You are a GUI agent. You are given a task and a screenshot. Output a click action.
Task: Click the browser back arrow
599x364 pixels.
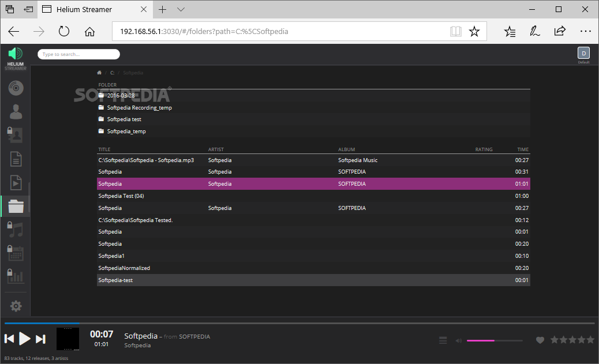coord(13,31)
